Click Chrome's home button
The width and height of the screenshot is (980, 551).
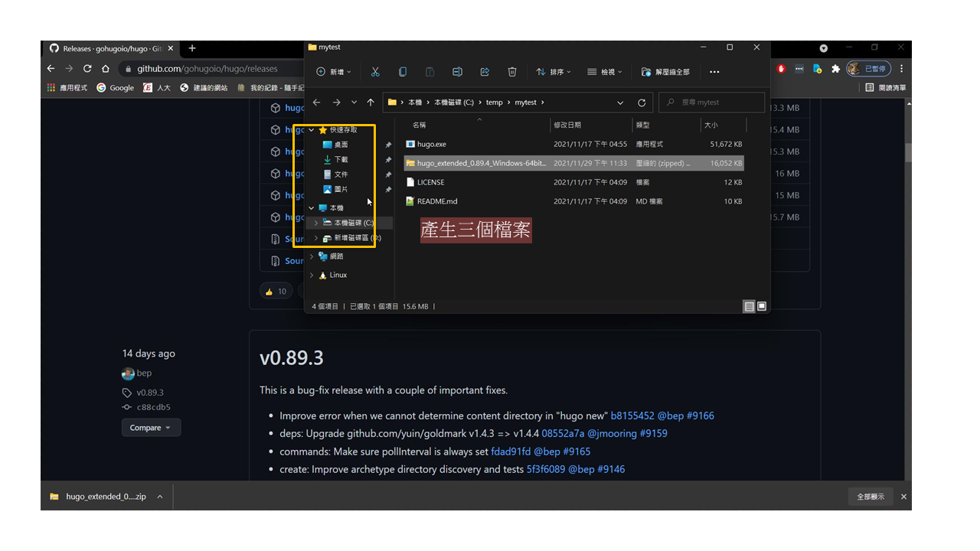coord(105,69)
